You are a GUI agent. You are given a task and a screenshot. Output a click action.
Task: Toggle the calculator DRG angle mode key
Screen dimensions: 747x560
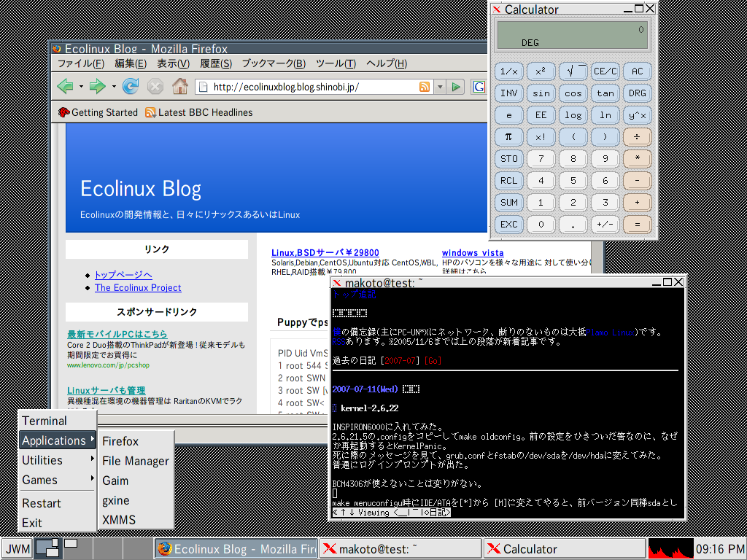tap(637, 93)
